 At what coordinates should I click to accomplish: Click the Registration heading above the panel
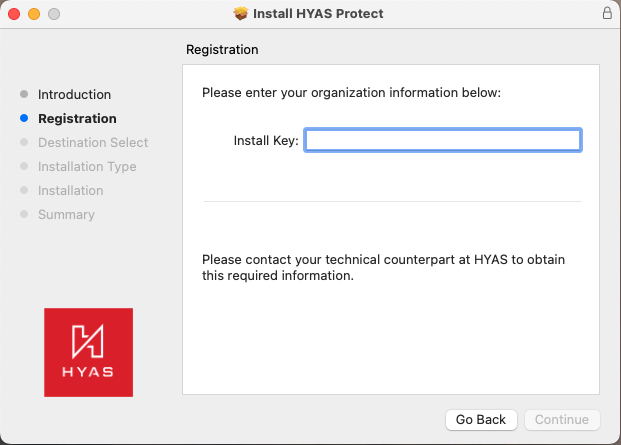(x=222, y=49)
